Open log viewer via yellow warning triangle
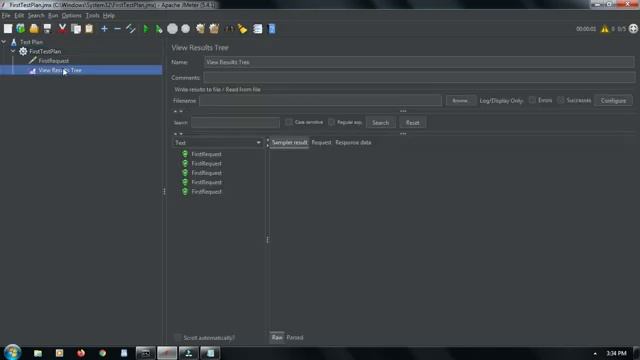This screenshot has height=360, width=640. pos(604,29)
